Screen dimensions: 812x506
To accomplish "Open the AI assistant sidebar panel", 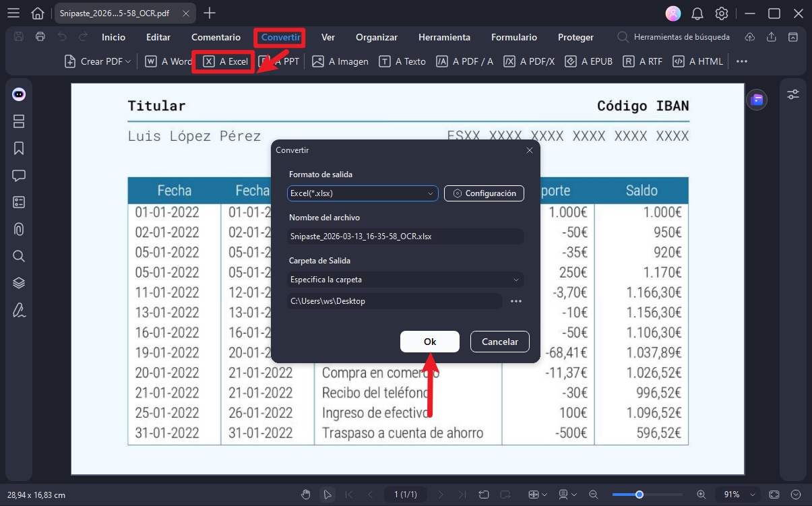I will (x=18, y=94).
